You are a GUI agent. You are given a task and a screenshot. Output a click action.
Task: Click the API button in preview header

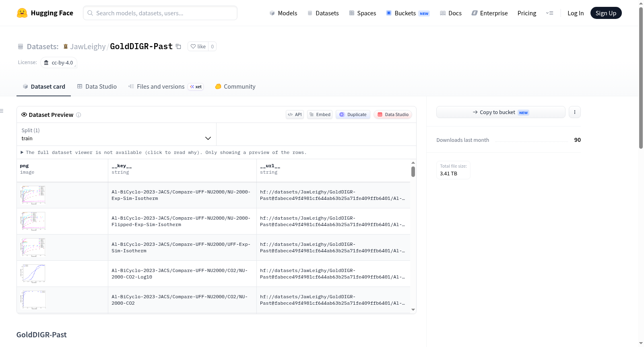click(295, 114)
